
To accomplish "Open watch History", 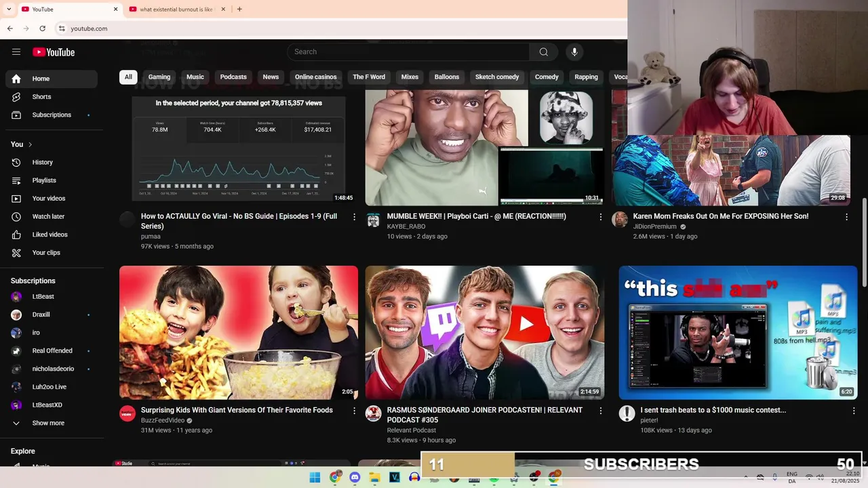I will pos(52,162).
